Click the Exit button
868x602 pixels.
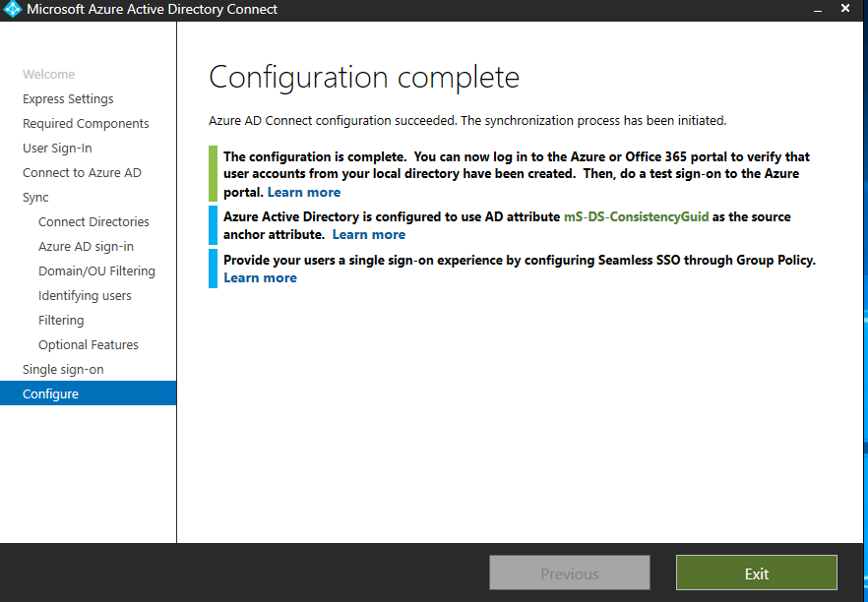point(756,573)
